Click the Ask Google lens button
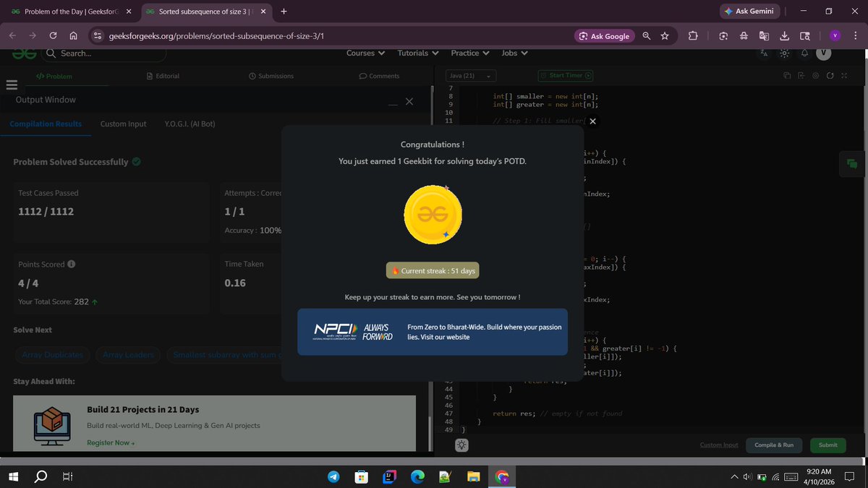The width and height of the screenshot is (868, 488). 605,36
